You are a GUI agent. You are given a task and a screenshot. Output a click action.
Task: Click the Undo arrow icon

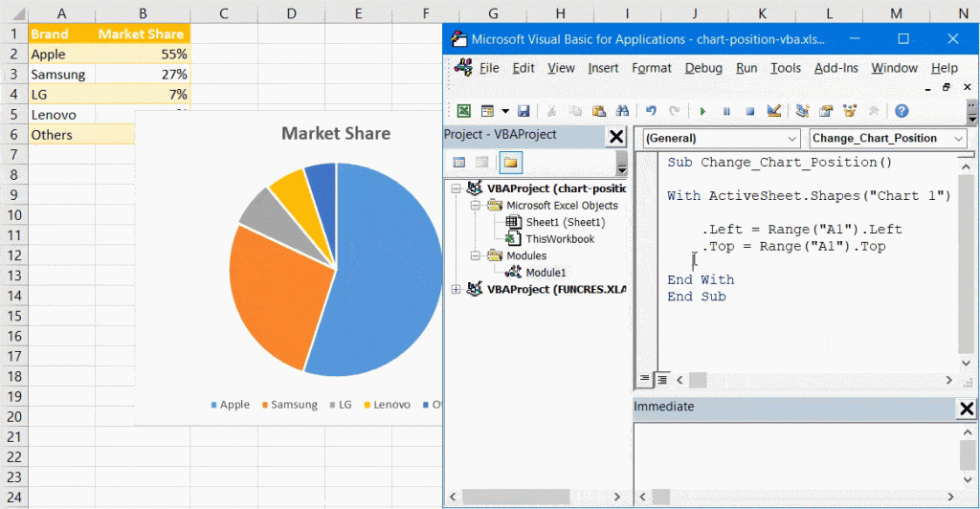pos(651,111)
